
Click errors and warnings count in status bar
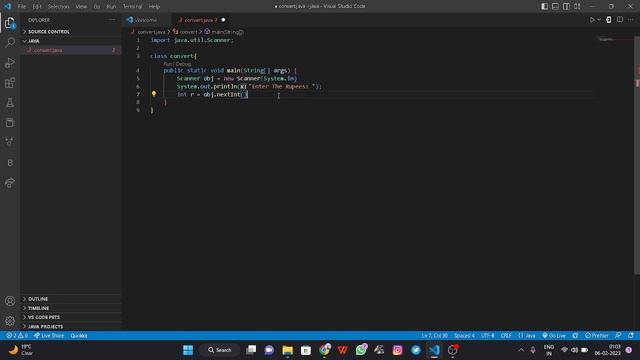click(x=17, y=336)
